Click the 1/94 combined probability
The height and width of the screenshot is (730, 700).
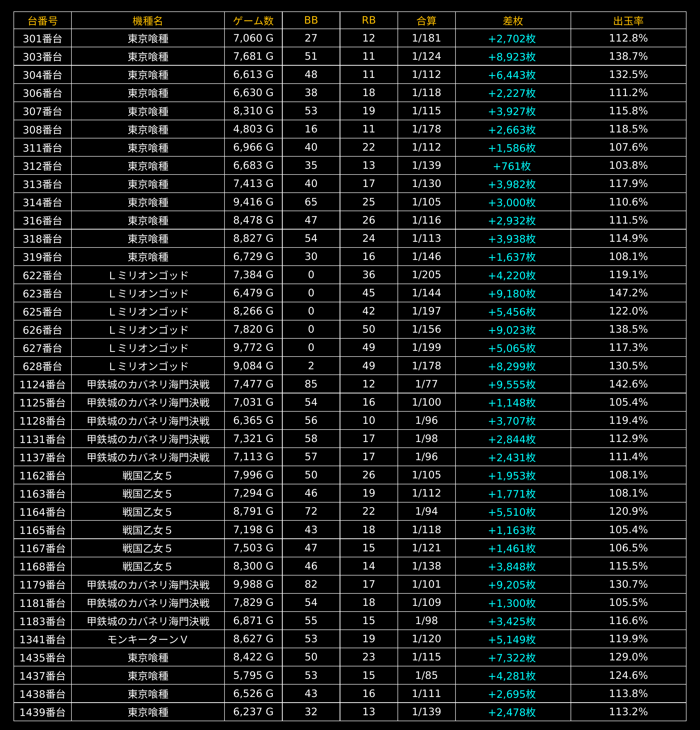tap(427, 511)
